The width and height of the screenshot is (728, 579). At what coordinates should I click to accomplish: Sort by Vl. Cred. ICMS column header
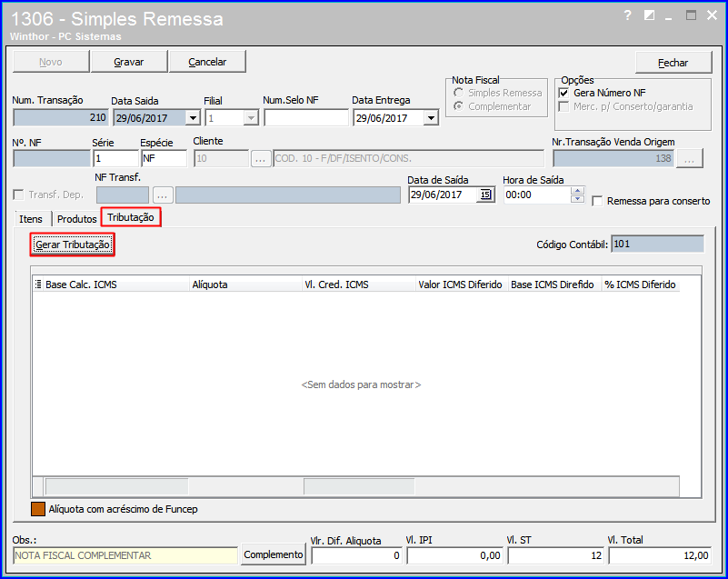click(359, 285)
